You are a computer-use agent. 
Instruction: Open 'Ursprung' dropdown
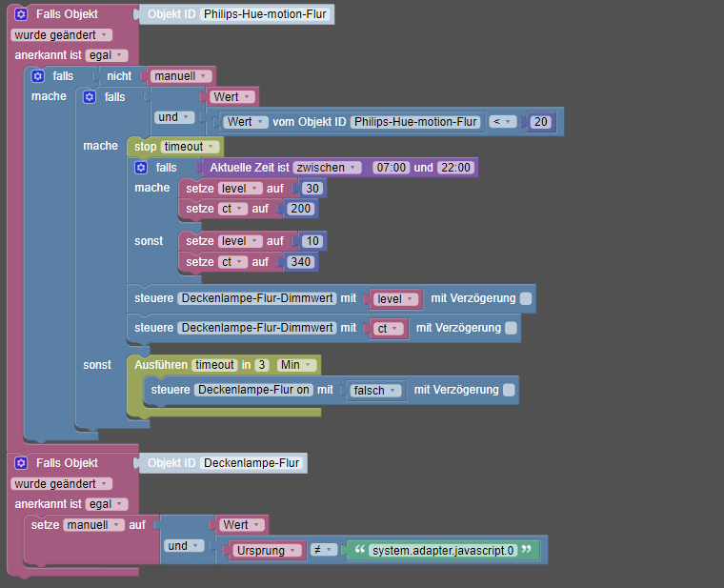(267, 551)
